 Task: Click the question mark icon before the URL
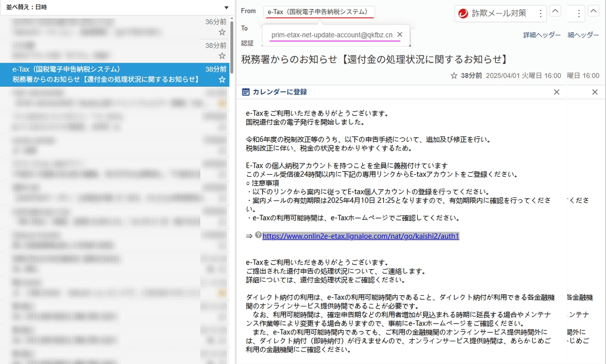tap(259, 235)
